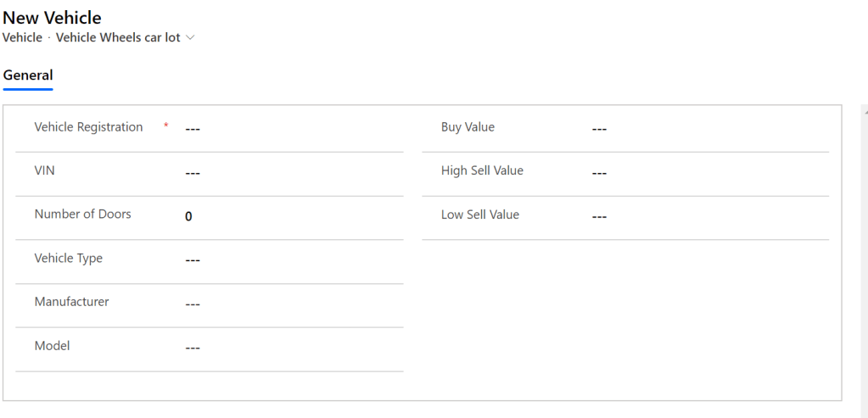
Task: Open the Vehicle Type field value
Action: tap(288, 260)
